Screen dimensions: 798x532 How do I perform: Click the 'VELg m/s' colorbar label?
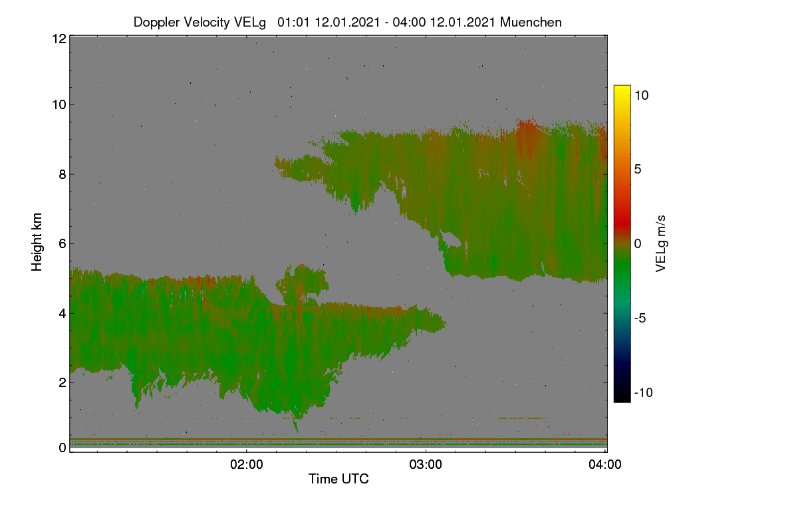pos(662,243)
